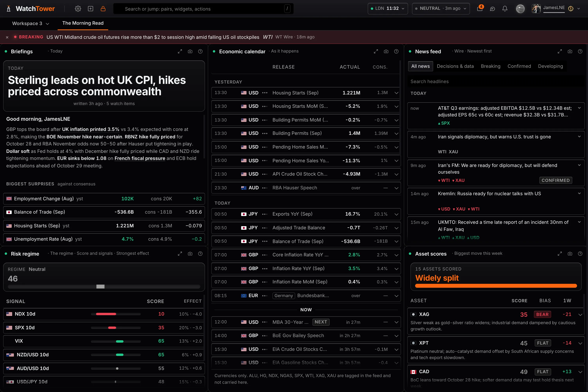Image resolution: width=588 pixels, height=392 pixels.
Task: Open the LDN 11:32 timezone dropdown
Action: pos(387,8)
